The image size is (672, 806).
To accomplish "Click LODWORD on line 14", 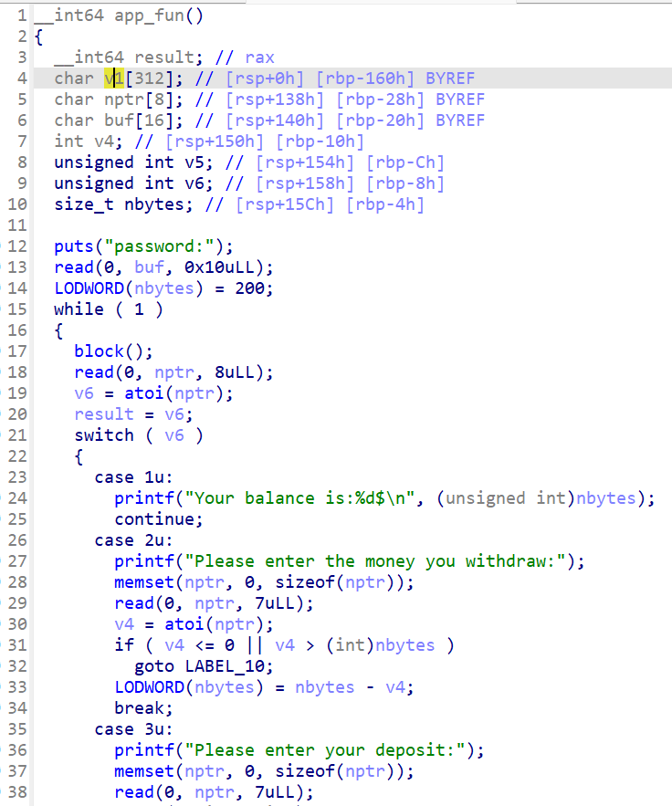I will [89, 288].
